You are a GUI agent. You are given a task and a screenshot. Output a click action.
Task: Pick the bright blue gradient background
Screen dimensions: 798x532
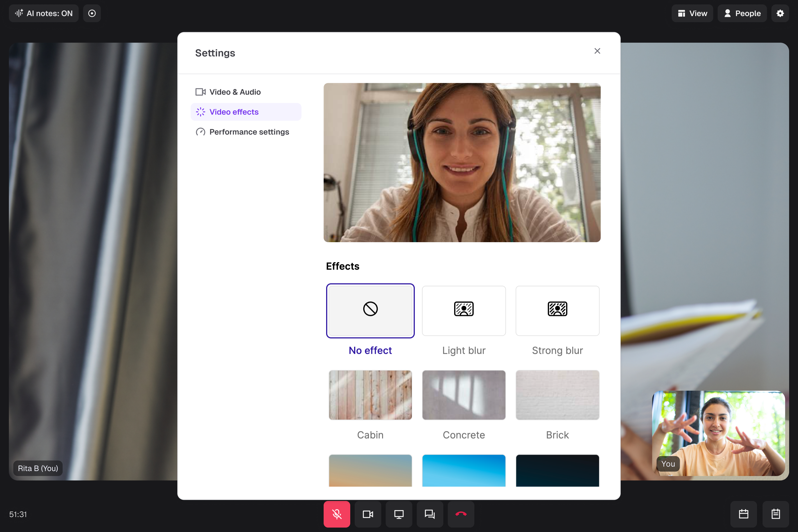click(464, 470)
